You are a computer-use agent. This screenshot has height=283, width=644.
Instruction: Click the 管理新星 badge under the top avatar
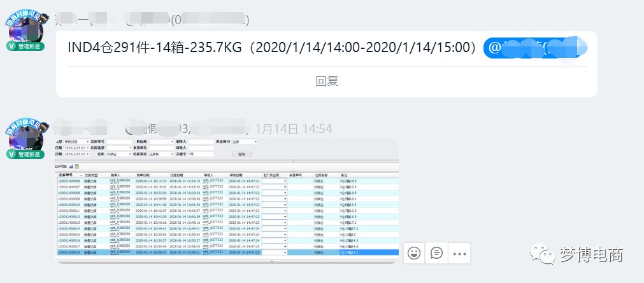point(25,46)
